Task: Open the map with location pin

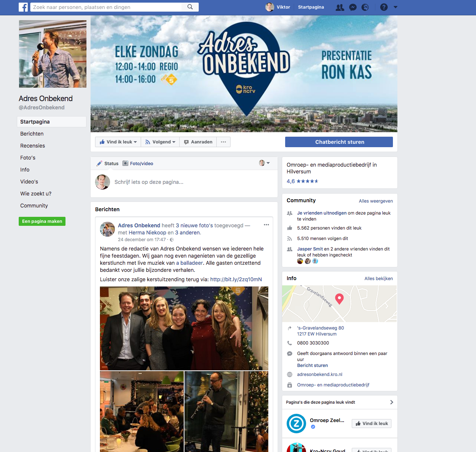Action: 339,304
